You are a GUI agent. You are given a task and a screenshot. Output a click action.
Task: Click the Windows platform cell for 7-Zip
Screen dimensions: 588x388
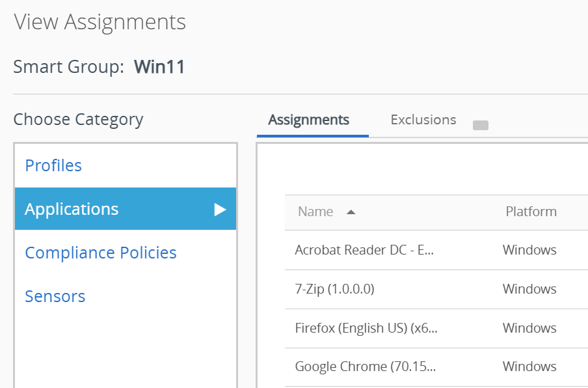[x=529, y=289]
